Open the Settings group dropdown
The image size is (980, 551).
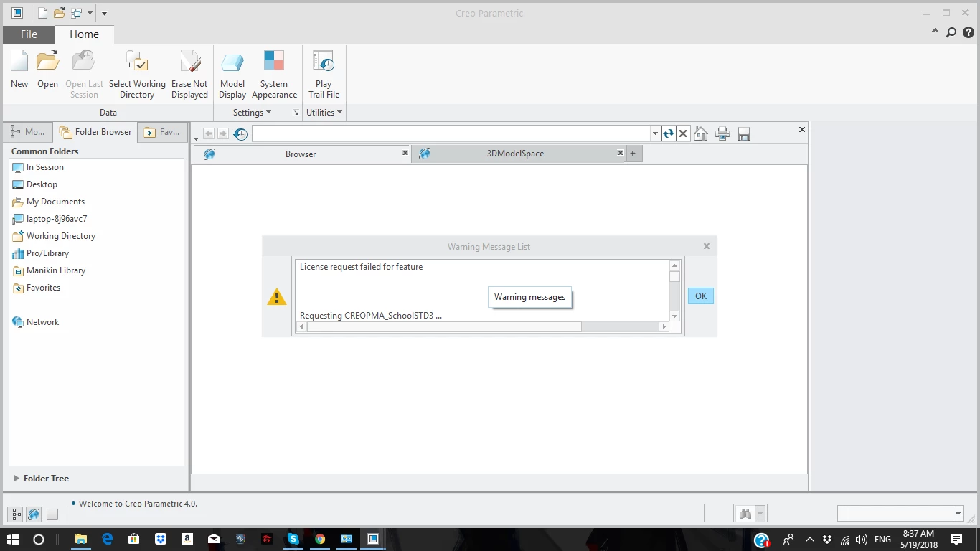coord(252,113)
